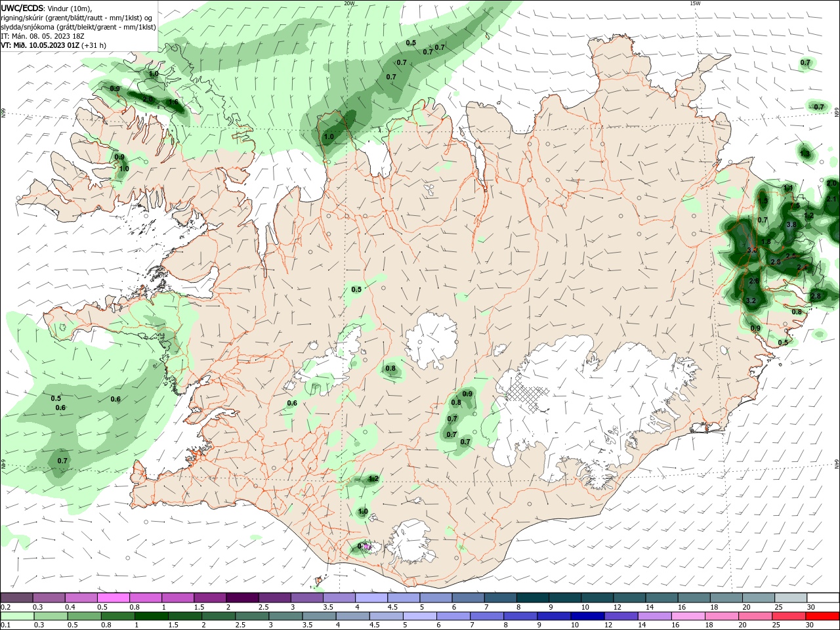Pick the dark purple upper swatch between 2 and 2.5
This screenshot has height=630, width=840.
point(242,598)
